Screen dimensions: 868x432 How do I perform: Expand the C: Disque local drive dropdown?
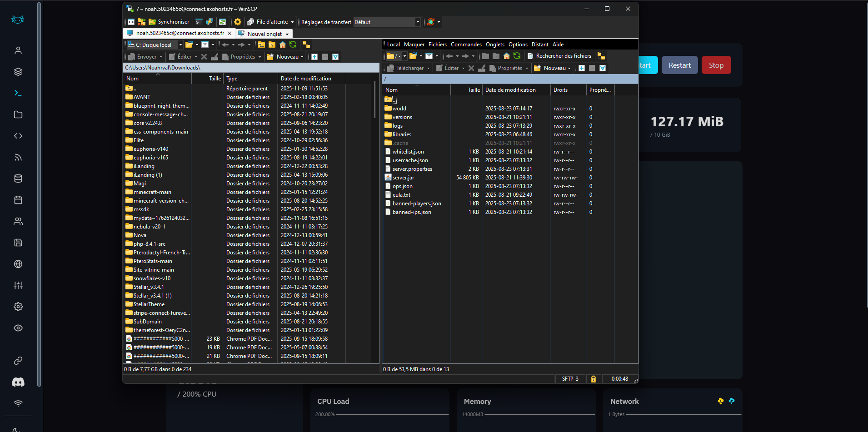pyautogui.click(x=180, y=45)
